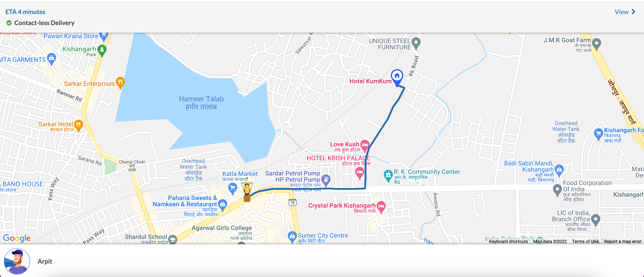The height and width of the screenshot is (277, 644).
Task: Click the Google logo on the map
Action: tap(17, 238)
